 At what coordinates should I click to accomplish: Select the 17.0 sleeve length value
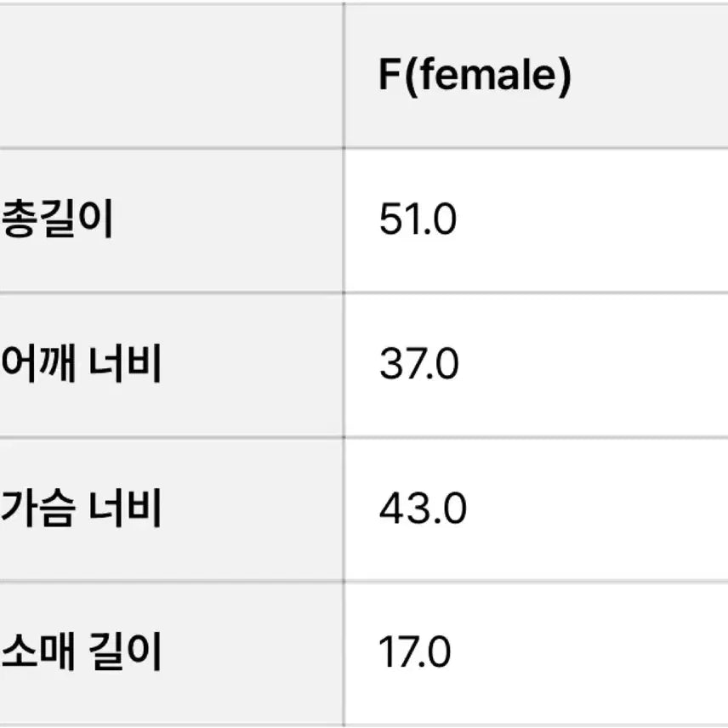pos(414,653)
